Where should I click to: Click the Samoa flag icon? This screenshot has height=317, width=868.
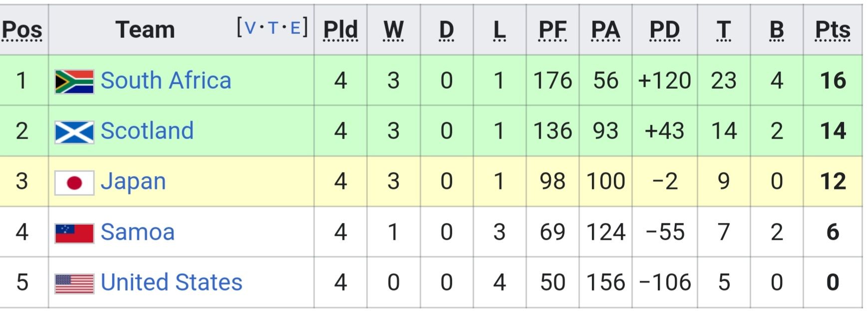74,233
